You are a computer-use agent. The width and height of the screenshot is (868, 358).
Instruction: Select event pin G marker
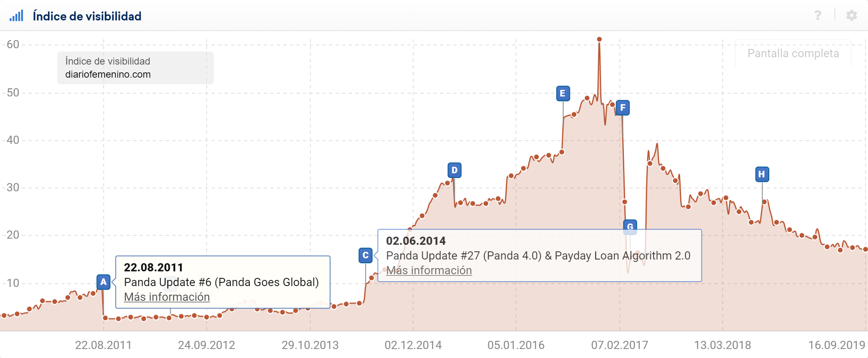(x=630, y=226)
